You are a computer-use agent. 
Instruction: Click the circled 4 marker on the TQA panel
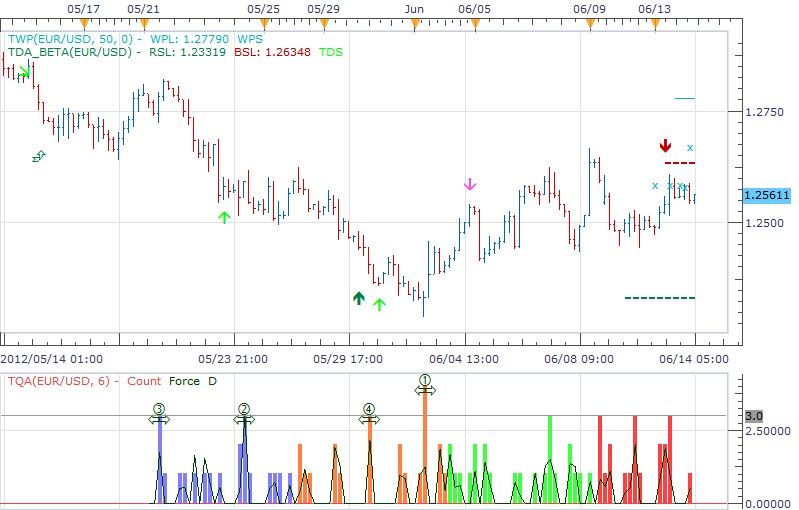[x=369, y=409]
